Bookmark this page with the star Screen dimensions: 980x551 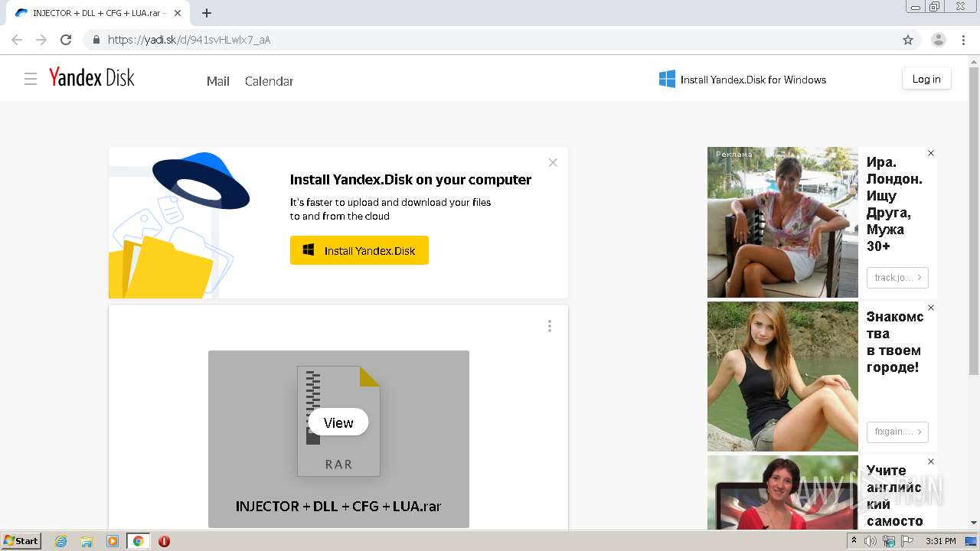pyautogui.click(x=908, y=40)
